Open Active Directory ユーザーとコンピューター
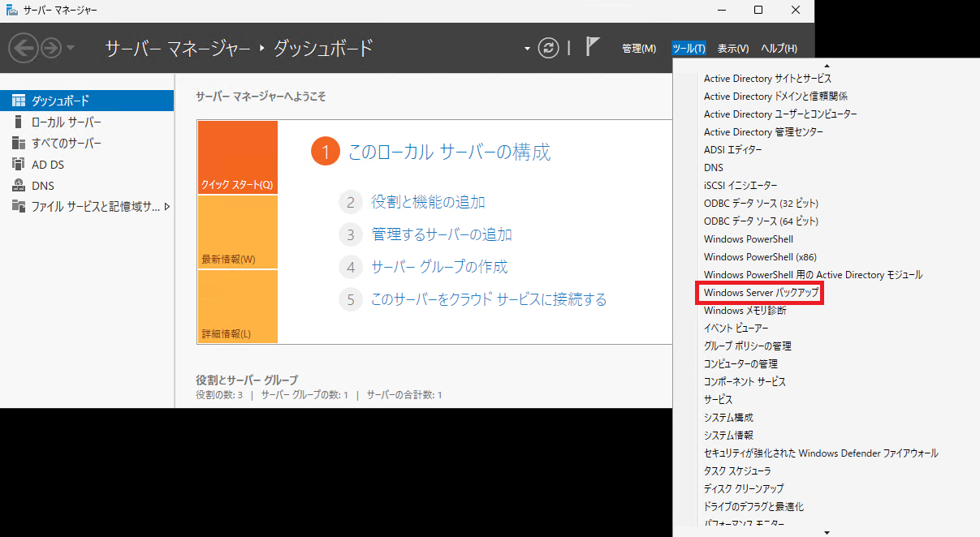 point(780,114)
